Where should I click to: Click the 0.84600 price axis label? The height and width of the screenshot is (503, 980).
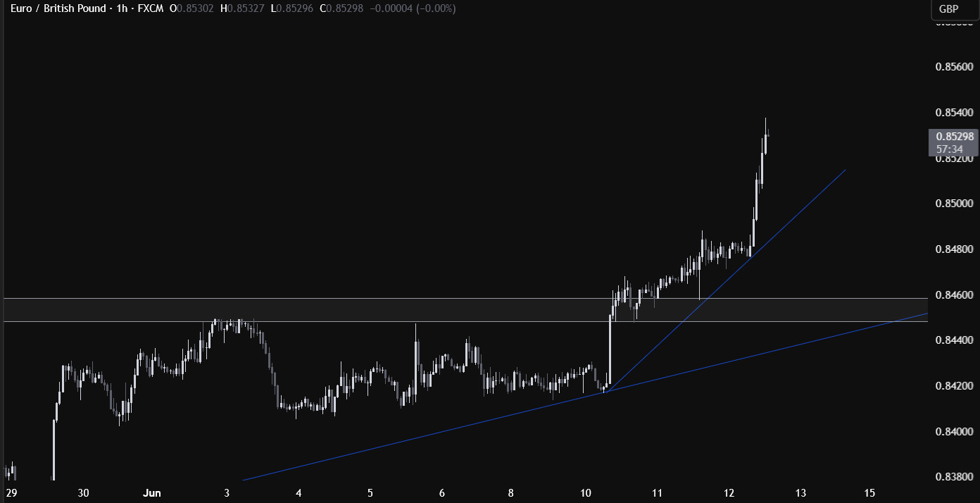pyautogui.click(x=954, y=294)
